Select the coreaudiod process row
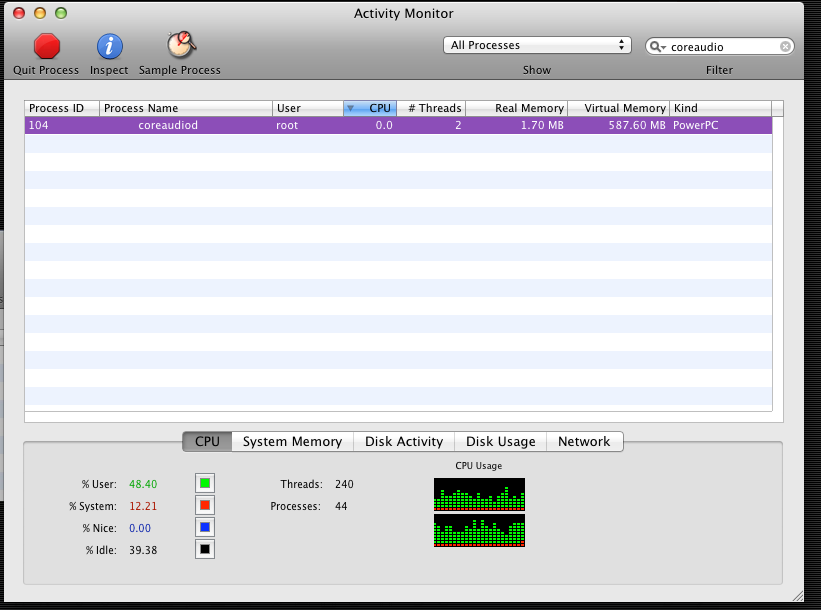Viewport: 821px width, 610px height. click(398, 125)
